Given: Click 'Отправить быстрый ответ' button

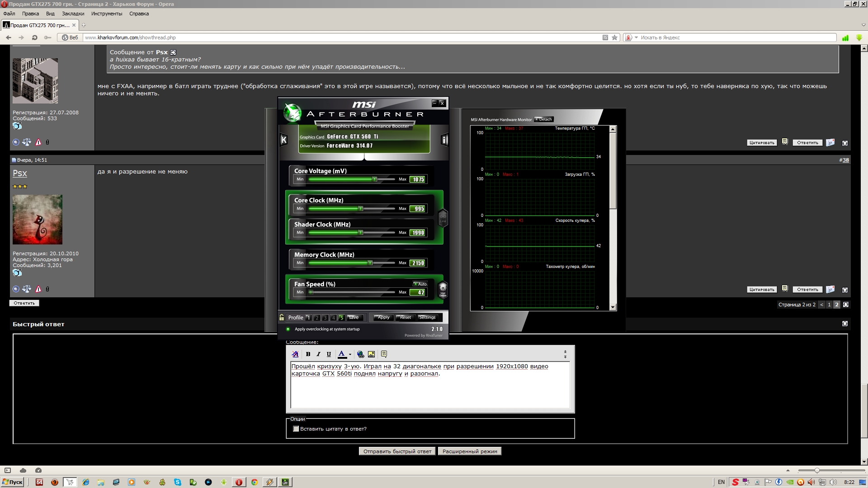Looking at the screenshot, I should [397, 451].
